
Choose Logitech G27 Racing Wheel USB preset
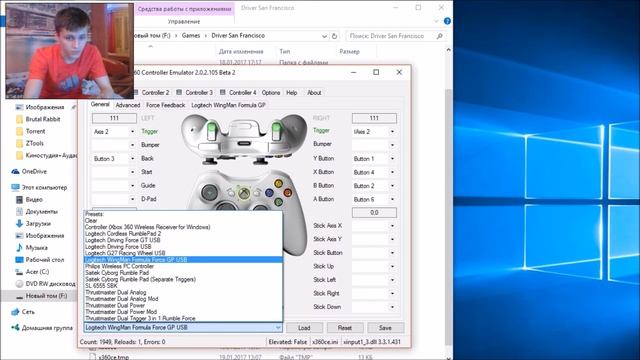pyautogui.click(x=183, y=253)
